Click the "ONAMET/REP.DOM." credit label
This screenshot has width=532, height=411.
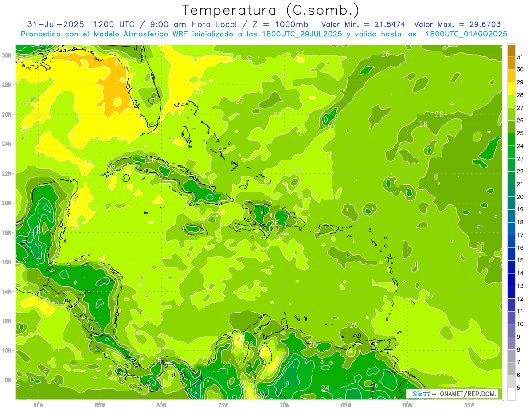467,394
